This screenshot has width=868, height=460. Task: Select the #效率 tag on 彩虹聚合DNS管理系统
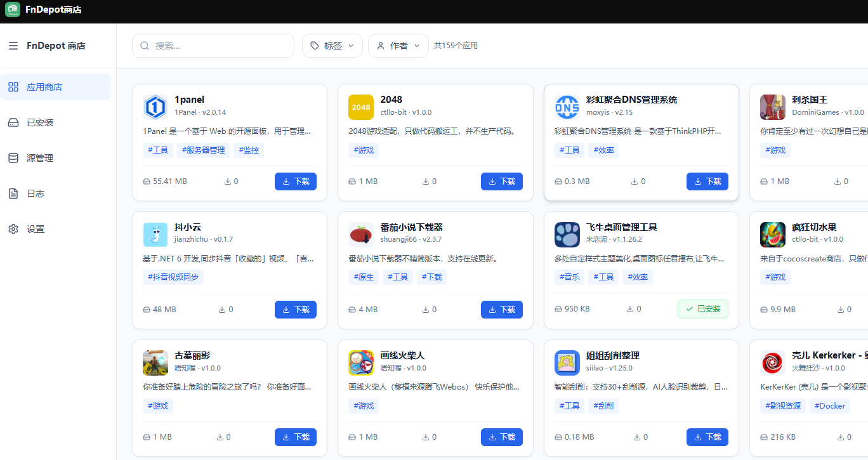[603, 150]
